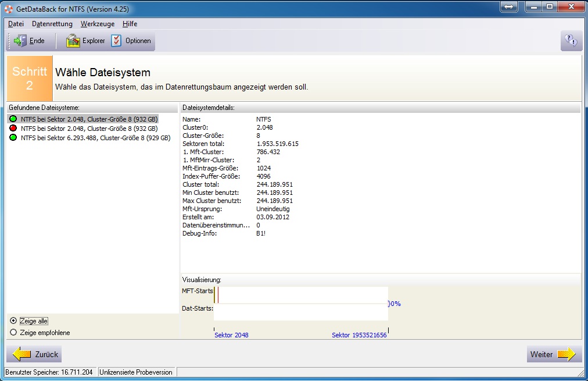Select first 'NTFS bei Sektor 2.048' (932 GB) row

point(89,119)
